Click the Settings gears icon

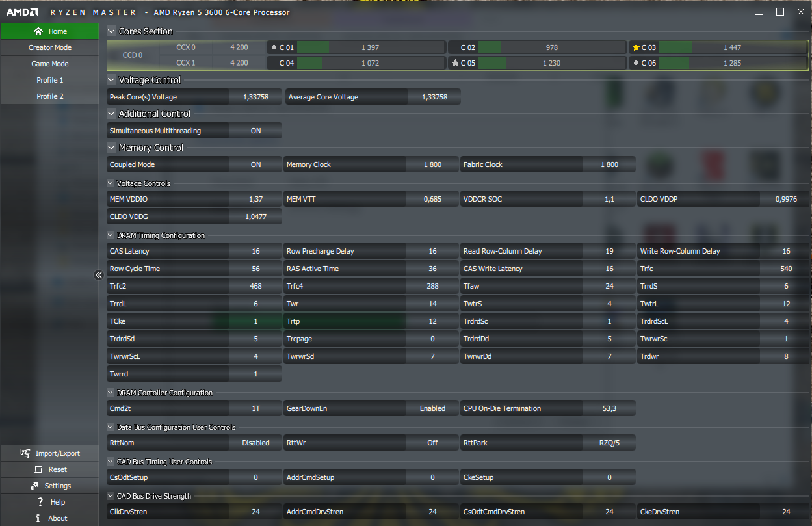point(34,486)
